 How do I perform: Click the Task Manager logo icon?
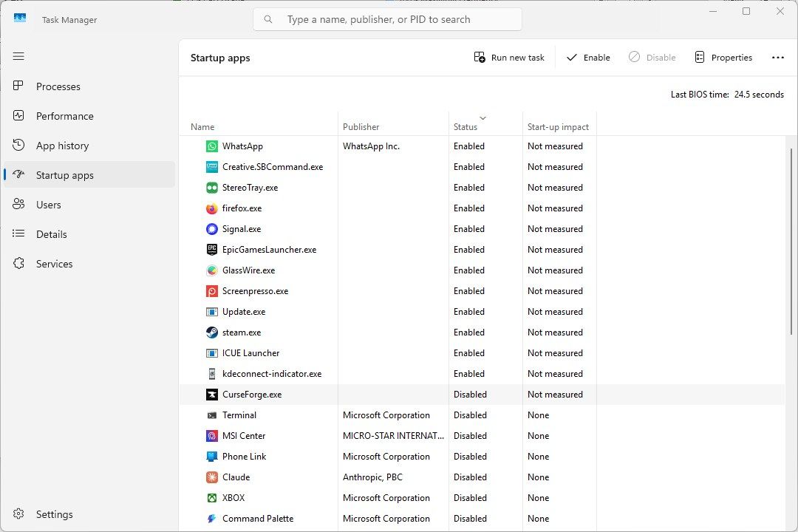(20, 18)
